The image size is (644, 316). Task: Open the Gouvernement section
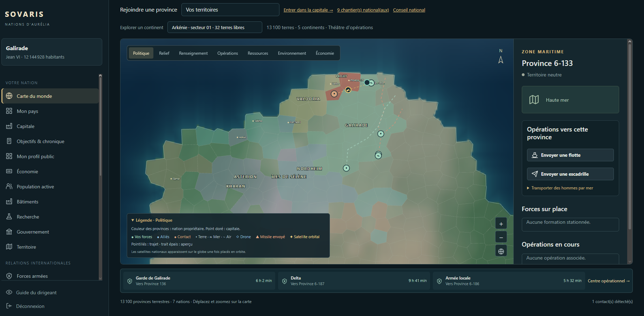point(50,232)
